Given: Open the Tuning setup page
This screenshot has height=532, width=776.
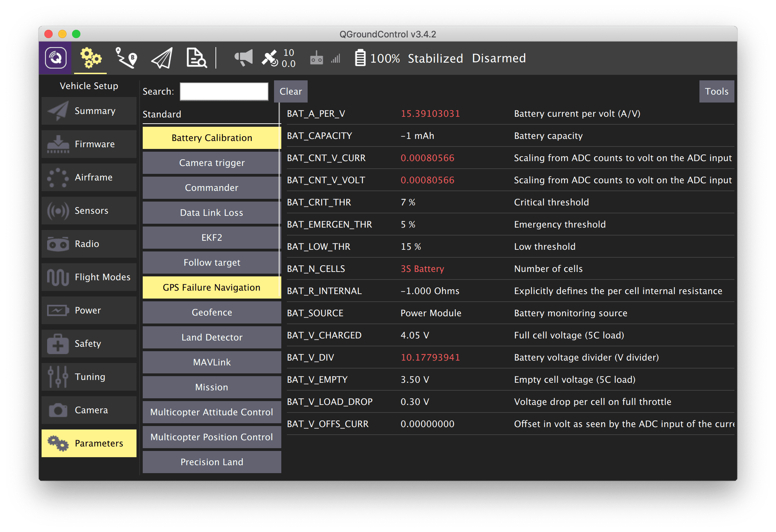Looking at the screenshot, I should [x=89, y=377].
